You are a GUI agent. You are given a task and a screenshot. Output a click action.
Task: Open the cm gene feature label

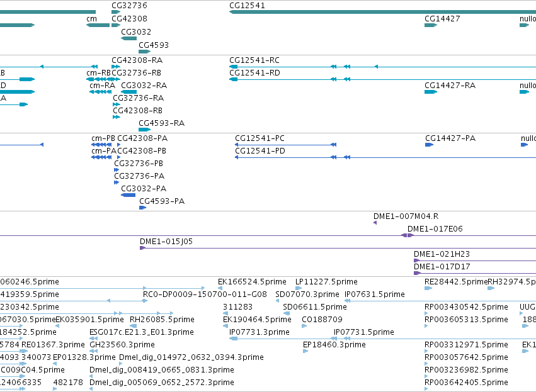click(x=91, y=19)
